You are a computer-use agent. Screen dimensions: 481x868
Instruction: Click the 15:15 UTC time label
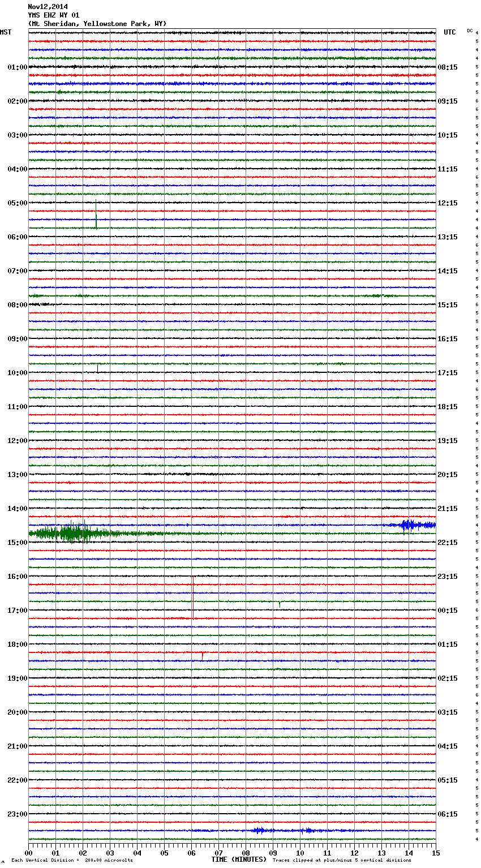coord(448,305)
